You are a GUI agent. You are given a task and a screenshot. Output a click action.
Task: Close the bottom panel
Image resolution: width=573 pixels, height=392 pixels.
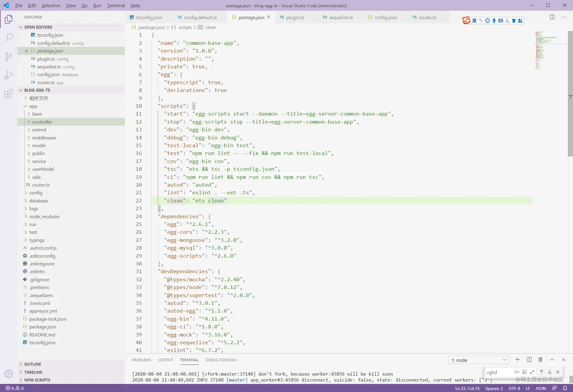click(x=563, y=360)
